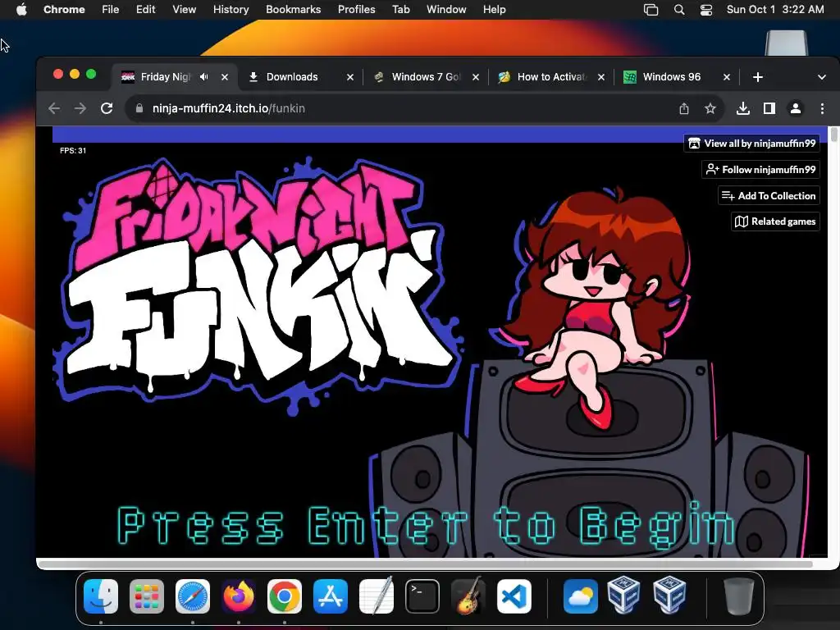Open Chrome three-dot menu
The width and height of the screenshot is (840, 630).
tap(822, 109)
